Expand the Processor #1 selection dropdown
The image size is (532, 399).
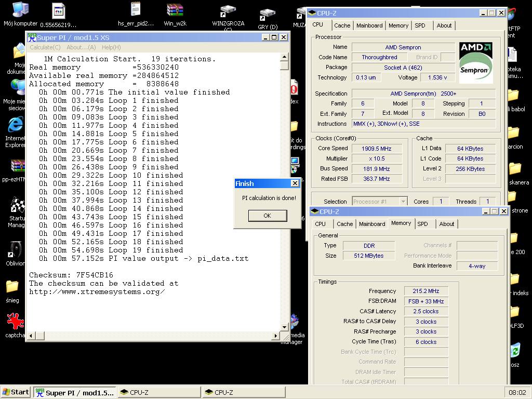[403, 202]
